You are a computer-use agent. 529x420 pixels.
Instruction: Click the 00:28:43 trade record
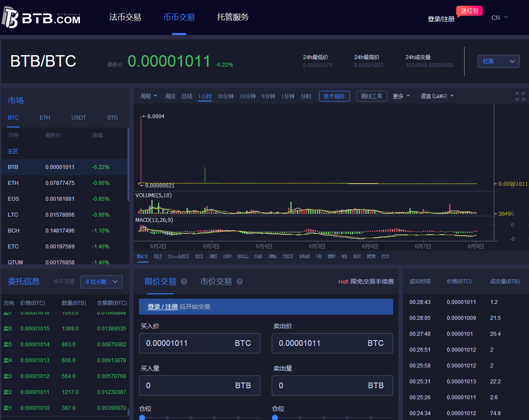coord(466,302)
